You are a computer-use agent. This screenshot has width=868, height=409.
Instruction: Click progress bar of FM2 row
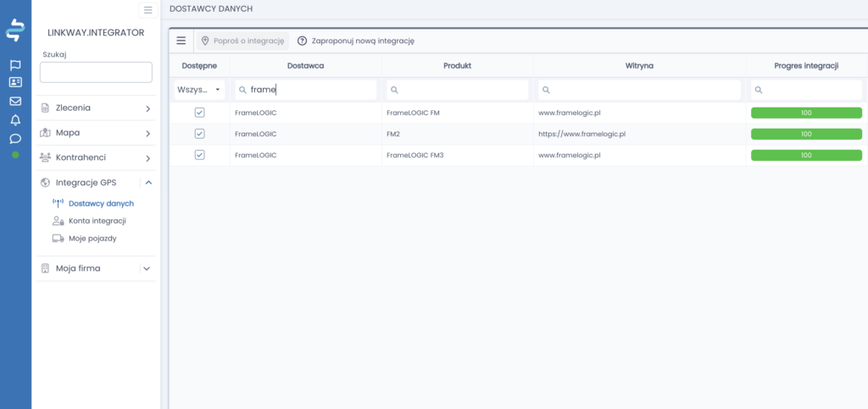[805, 134]
